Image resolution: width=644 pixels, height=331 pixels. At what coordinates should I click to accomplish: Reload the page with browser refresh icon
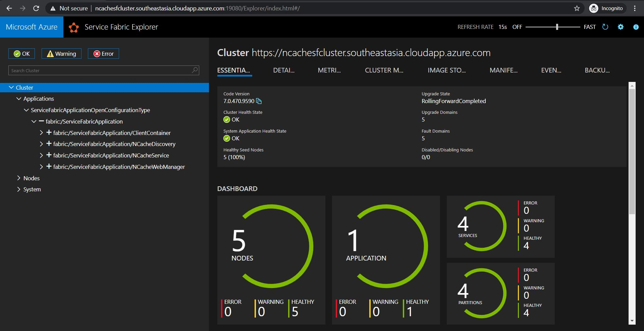(x=36, y=8)
